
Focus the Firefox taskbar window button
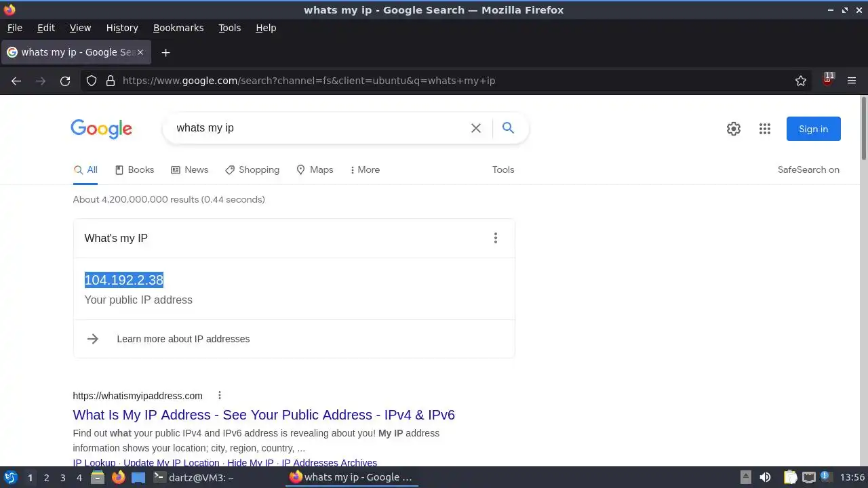click(x=352, y=477)
